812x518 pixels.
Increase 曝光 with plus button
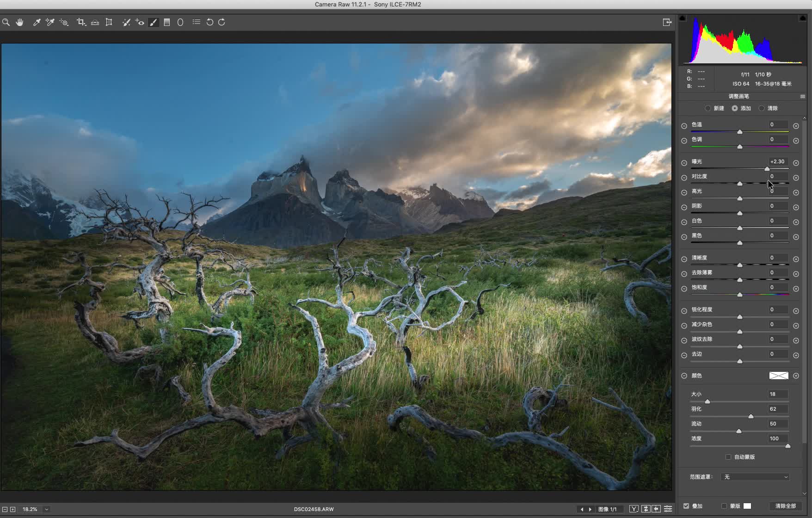(x=796, y=163)
